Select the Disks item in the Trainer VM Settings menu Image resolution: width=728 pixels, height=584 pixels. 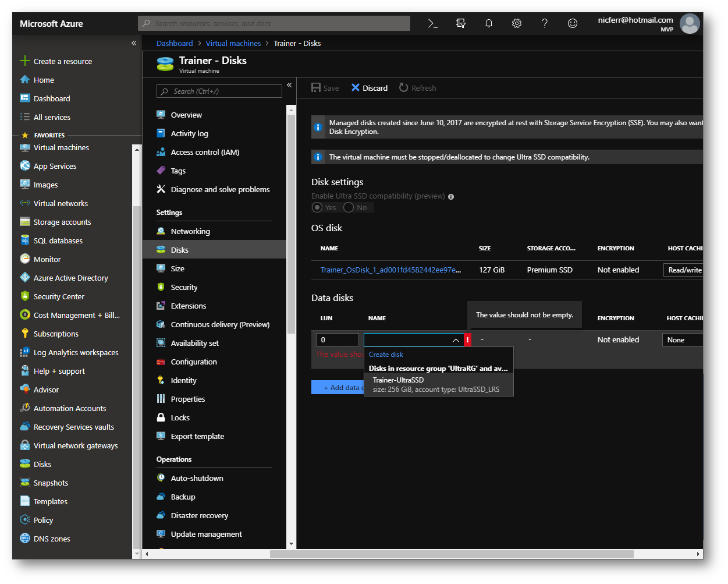pyautogui.click(x=214, y=250)
